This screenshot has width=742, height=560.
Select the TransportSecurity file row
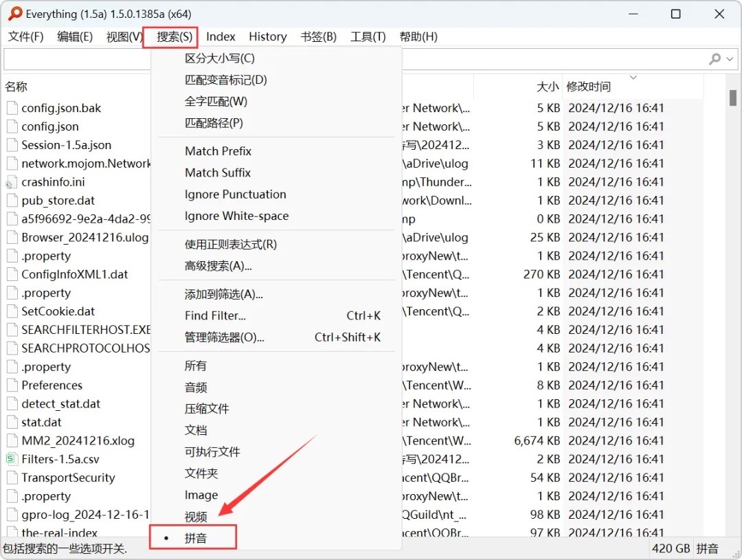68,478
